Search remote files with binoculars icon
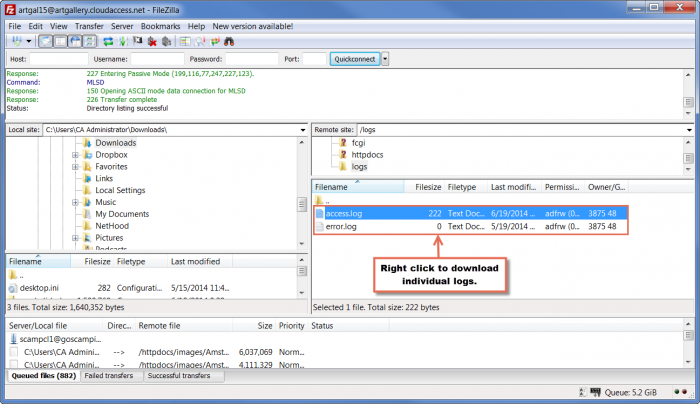Viewport: 700px width, 404px height. click(229, 42)
